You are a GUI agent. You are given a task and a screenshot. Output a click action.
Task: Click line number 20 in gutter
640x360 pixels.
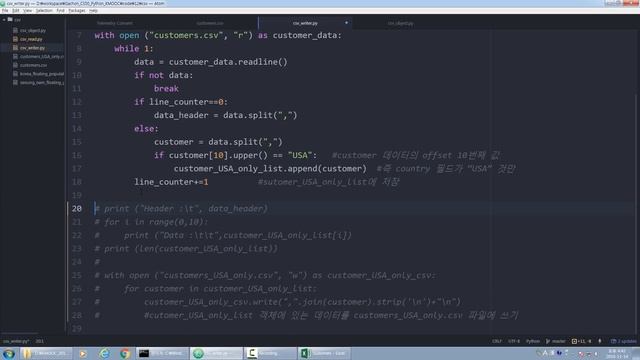(x=77, y=209)
